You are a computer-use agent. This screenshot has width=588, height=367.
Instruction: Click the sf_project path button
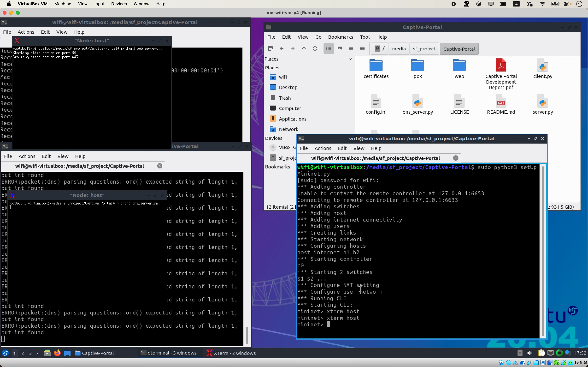pyautogui.click(x=424, y=49)
